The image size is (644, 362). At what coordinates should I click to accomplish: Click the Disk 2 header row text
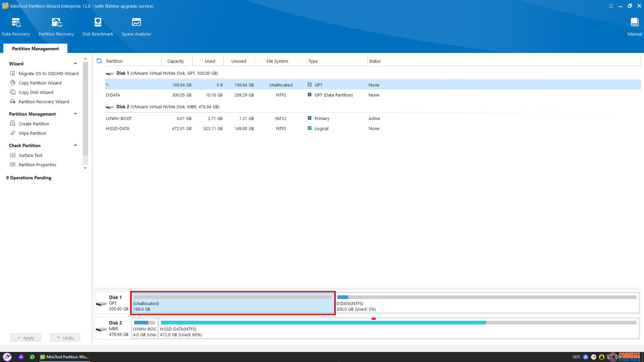pyautogui.click(x=168, y=107)
